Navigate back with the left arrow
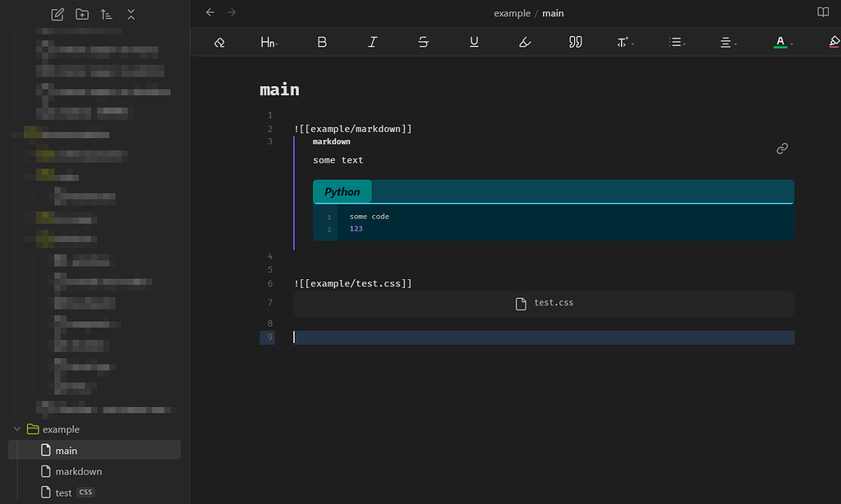 (209, 12)
